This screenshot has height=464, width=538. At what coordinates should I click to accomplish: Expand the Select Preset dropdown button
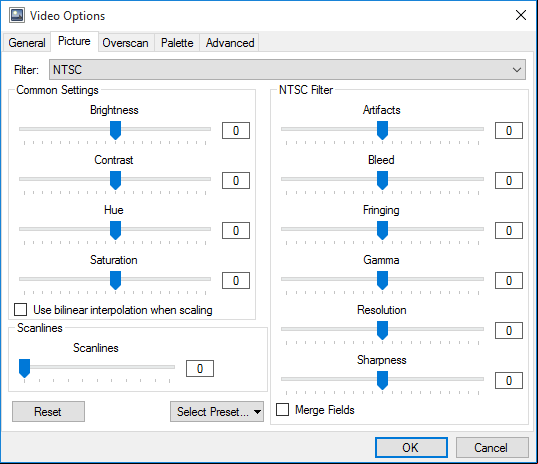pos(217,411)
